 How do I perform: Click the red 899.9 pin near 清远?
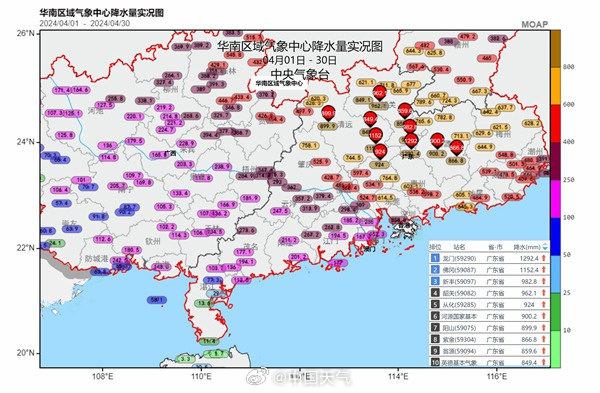(x=328, y=113)
